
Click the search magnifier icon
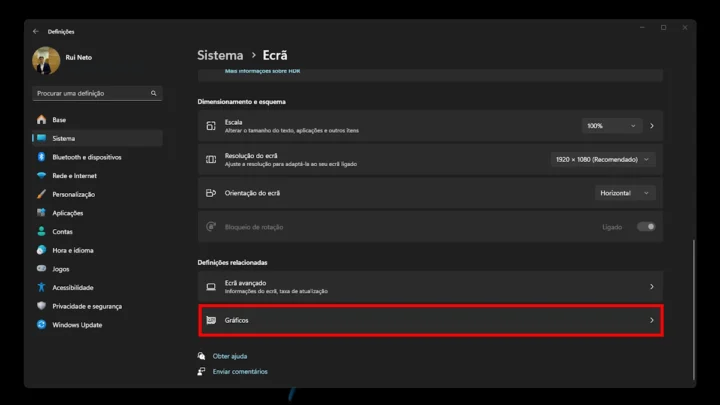pos(154,93)
